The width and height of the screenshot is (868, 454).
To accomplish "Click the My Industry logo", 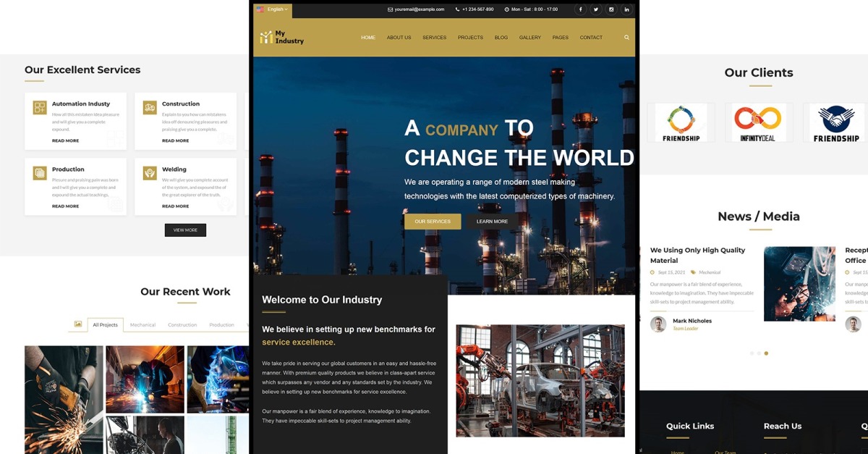I will 281,38.
